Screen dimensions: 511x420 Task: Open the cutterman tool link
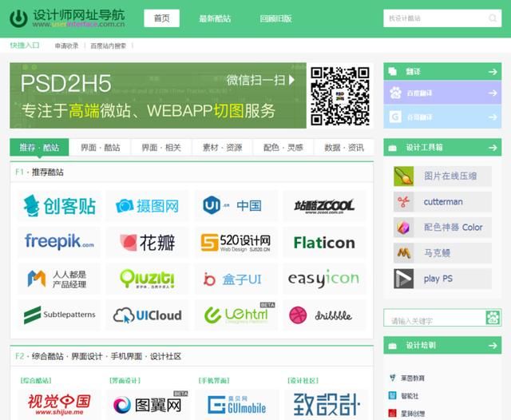point(443,202)
